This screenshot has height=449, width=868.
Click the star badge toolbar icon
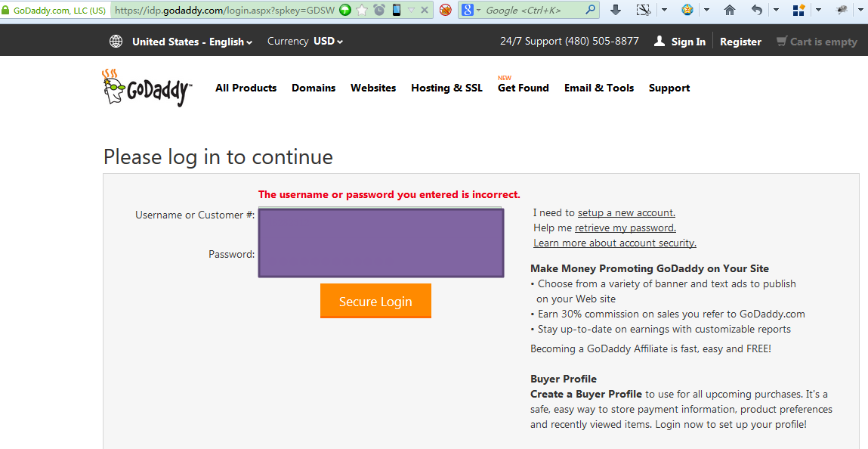(x=687, y=10)
